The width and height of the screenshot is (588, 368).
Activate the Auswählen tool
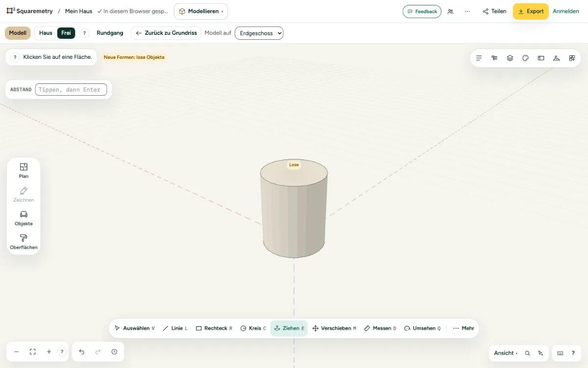click(134, 328)
